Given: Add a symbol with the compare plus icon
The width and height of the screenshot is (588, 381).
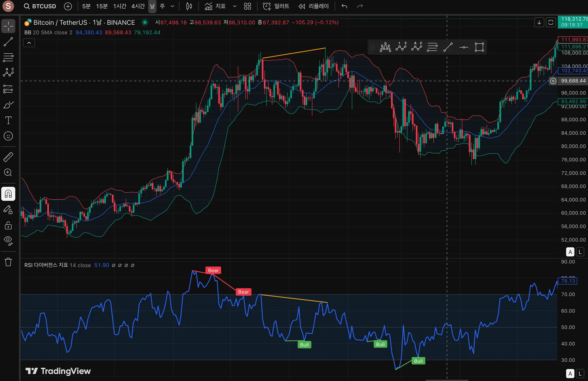Looking at the screenshot, I should coord(68,6).
